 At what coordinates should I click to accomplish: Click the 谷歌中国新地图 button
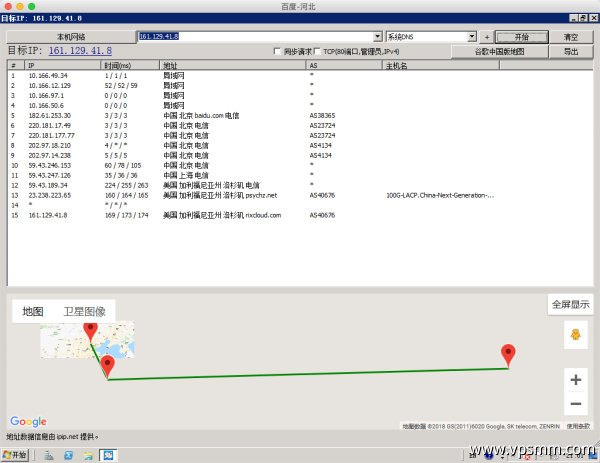click(499, 52)
